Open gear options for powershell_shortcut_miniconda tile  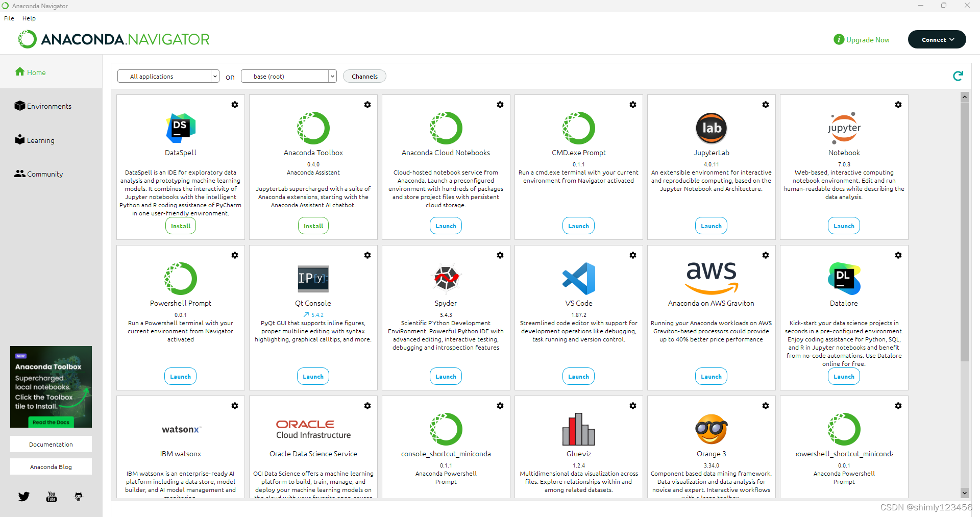[x=898, y=406]
